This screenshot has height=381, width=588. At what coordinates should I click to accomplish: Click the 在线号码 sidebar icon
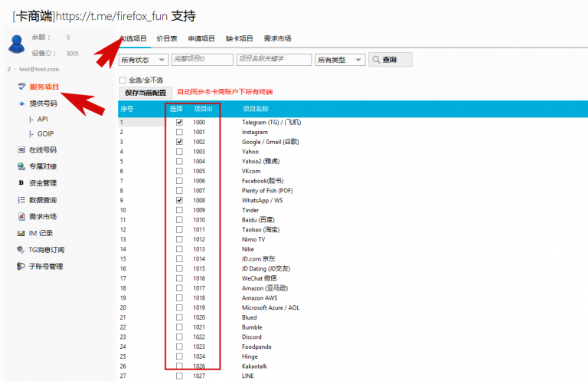(x=21, y=149)
